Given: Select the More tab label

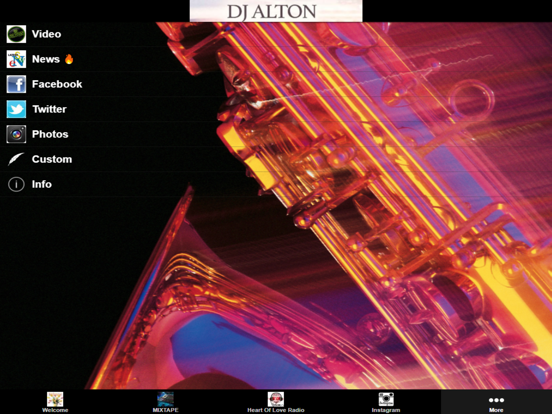Looking at the screenshot, I should point(496,410).
